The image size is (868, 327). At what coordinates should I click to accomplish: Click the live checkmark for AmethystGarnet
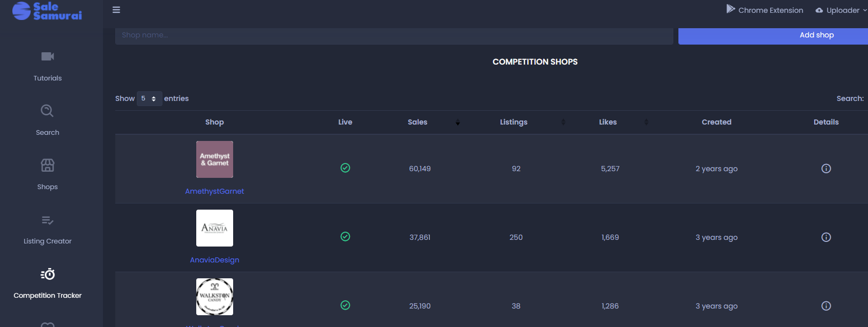click(345, 168)
